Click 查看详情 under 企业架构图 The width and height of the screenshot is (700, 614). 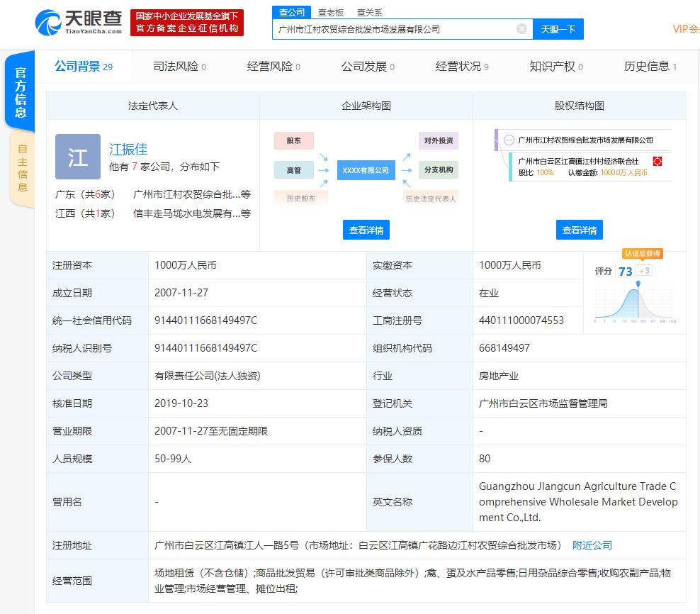pyautogui.click(x=366, y=230)
